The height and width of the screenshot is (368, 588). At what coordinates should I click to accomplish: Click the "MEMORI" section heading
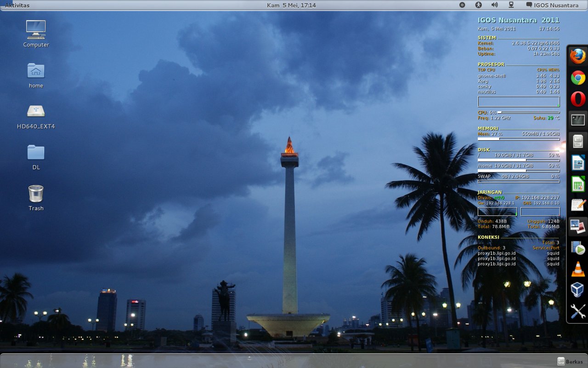coord(488,128)
